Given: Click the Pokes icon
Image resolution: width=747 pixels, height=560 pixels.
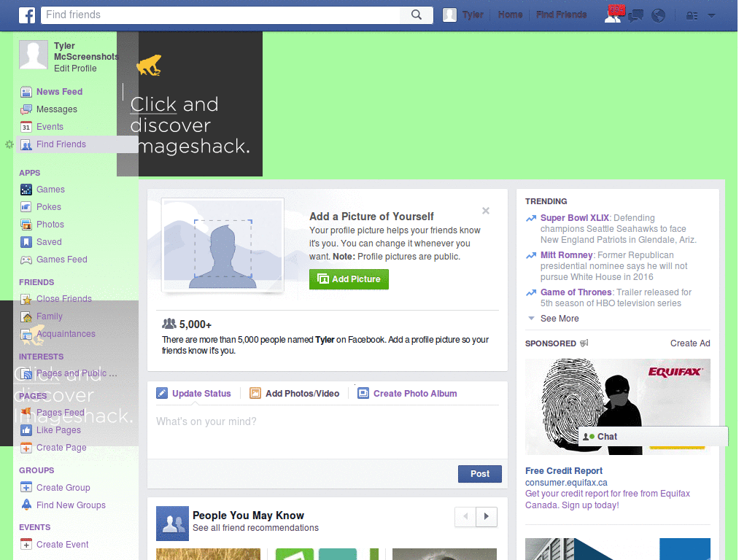Looking at the screenshot, I should (26, 207).
